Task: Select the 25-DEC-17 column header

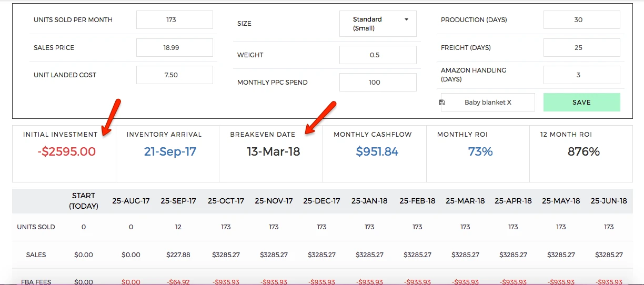Action: 321,201
